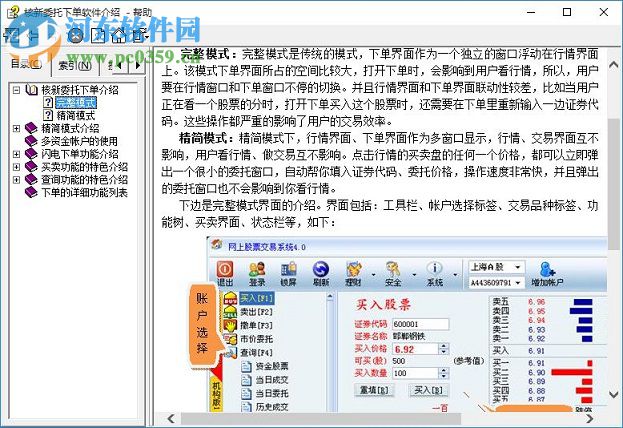Click the 买入[B] buy button
623x428 pixels.
pyautogui.click(x=428, y=391)
